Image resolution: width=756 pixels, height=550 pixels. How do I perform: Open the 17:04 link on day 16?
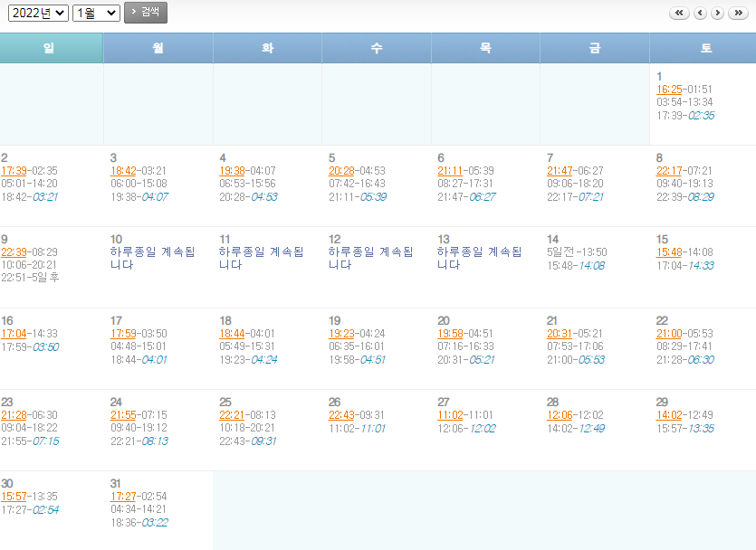coord(14,334)
